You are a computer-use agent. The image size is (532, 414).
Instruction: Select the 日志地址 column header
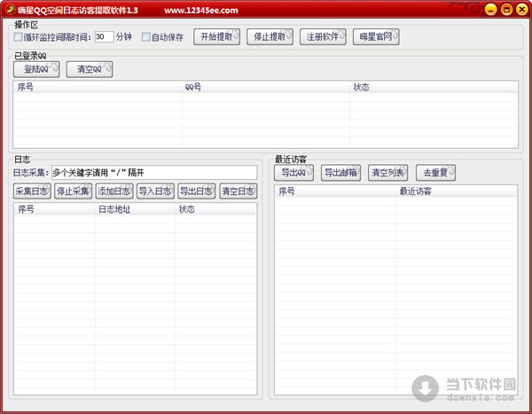[x=135, y=209]
